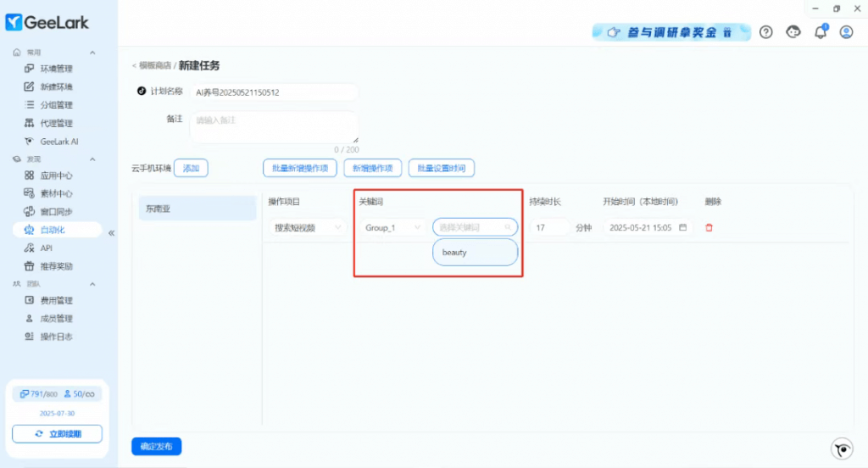Go to 应用中心 in the sidebar
The width and height of the screenshot is (868, 468).
pos(57,175)
